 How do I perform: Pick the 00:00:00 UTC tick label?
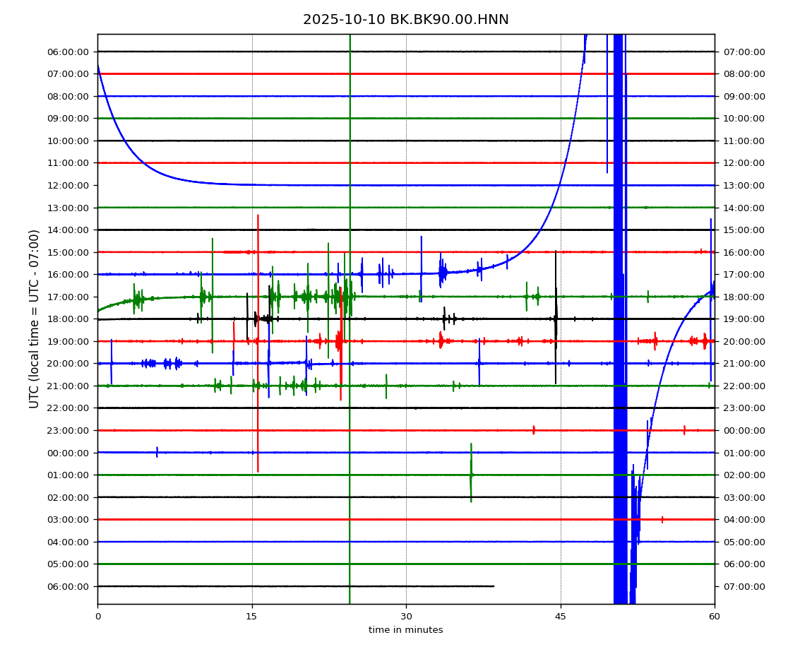69,453
